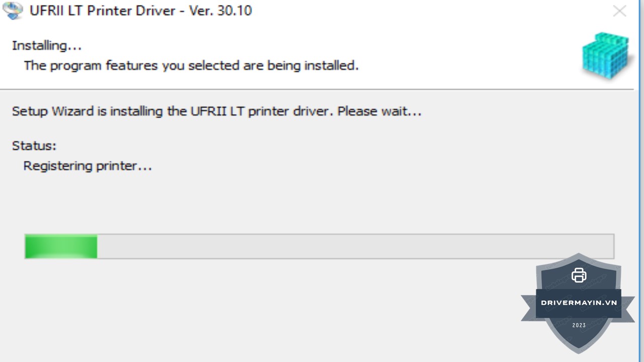This screenshot has height=362, width=644.
Task: Click the "Registering printer..." status text
Action: click(88, 166)
